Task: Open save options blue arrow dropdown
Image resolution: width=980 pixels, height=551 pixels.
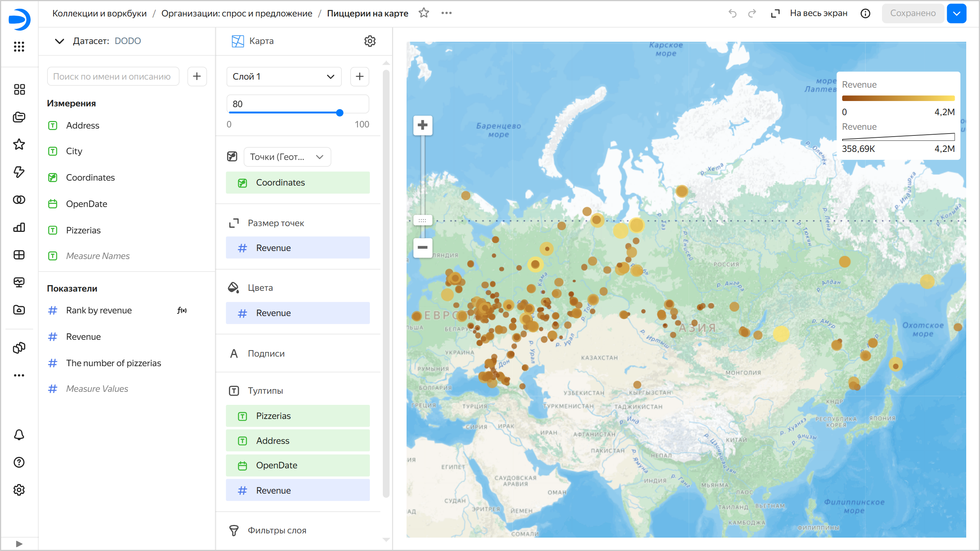Action: tap(956, 13)
